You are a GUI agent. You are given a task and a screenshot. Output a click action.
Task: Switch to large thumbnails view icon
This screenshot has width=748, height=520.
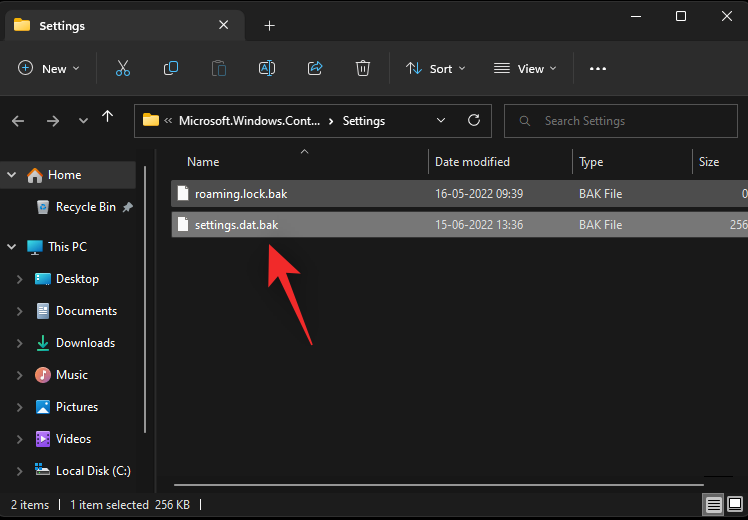(x=735, y=505)
